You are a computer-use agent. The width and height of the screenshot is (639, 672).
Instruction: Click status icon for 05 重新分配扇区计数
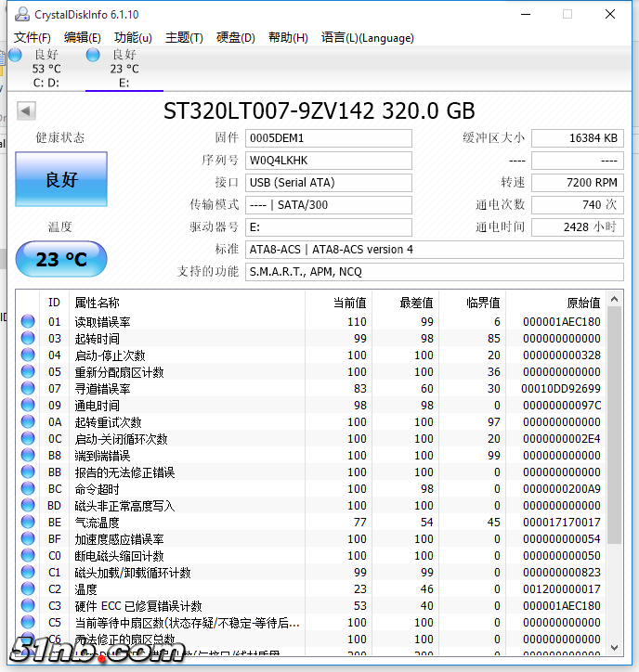coord(28,371)
